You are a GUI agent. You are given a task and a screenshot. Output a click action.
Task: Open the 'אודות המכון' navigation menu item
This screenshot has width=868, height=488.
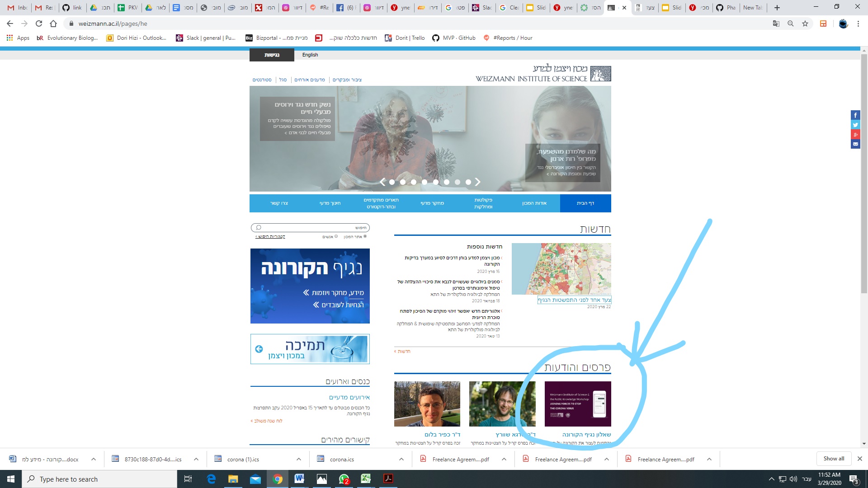click(x=534, y=203)
